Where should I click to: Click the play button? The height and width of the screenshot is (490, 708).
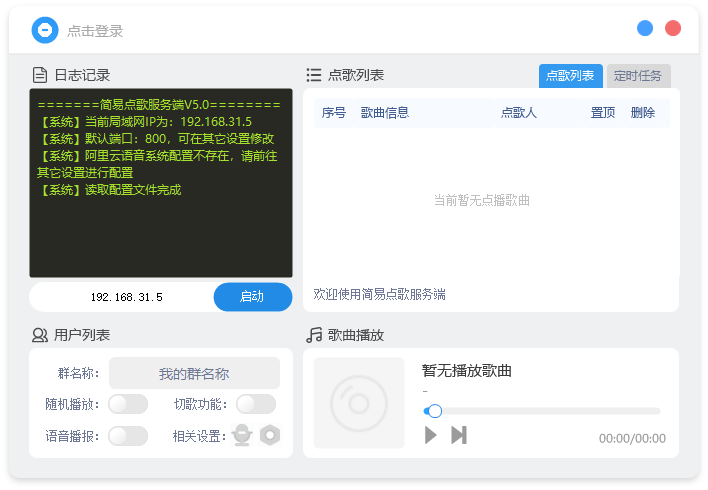[x=431, y=435]
